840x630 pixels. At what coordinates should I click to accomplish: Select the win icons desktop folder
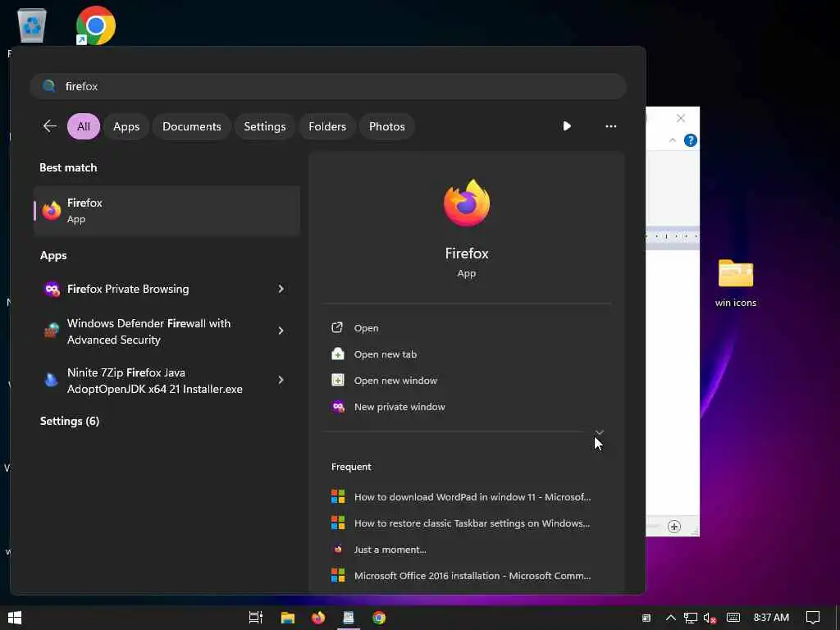pyautogui.click(x=736, y=283)
